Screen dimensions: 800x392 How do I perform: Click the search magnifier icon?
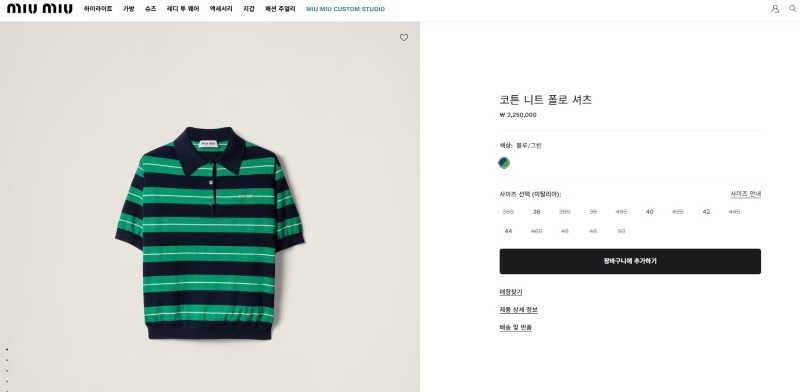click(x=792, y=9)
